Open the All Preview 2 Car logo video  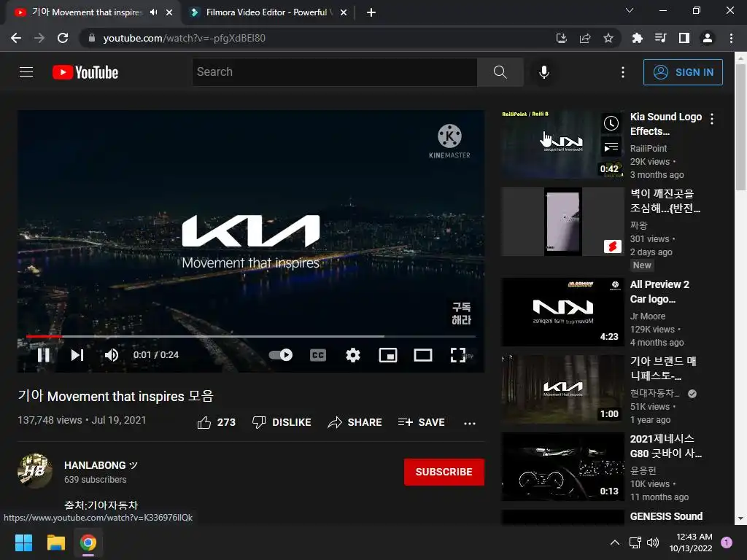659,292
